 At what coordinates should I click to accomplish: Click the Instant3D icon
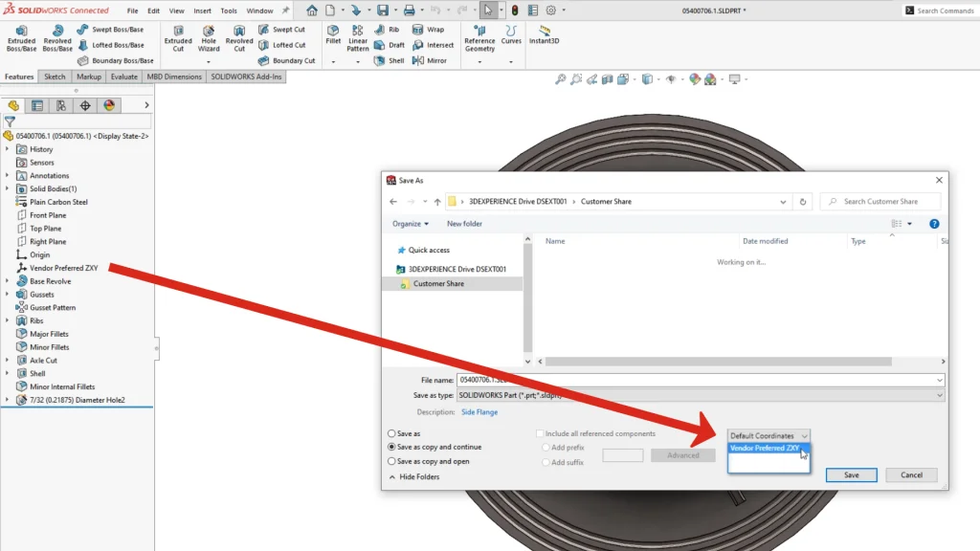[544, 35]
